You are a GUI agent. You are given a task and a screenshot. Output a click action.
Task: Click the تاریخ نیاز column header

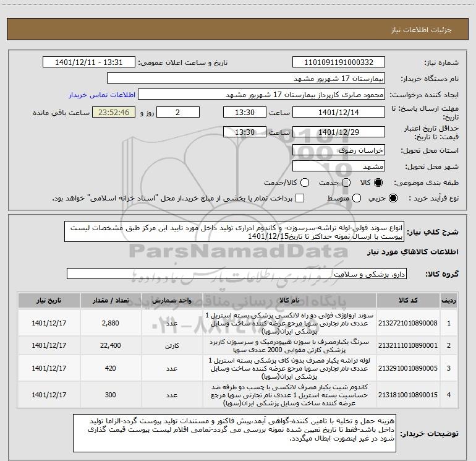49,300
